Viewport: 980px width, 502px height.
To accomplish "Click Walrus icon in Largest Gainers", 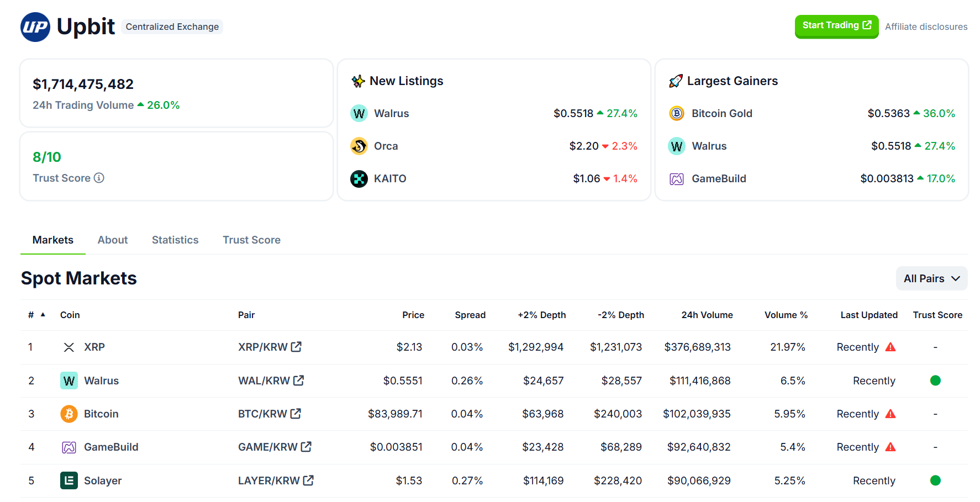I will 677,146.
